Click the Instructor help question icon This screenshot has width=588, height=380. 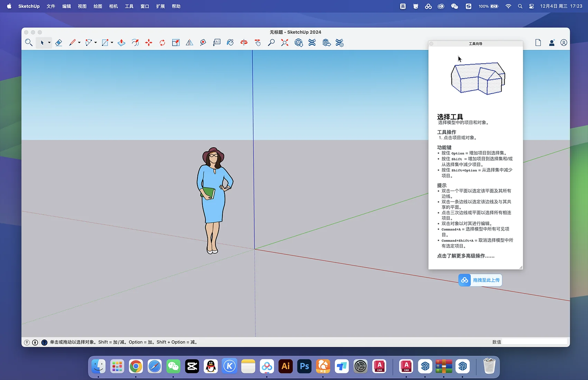[44, 342]
